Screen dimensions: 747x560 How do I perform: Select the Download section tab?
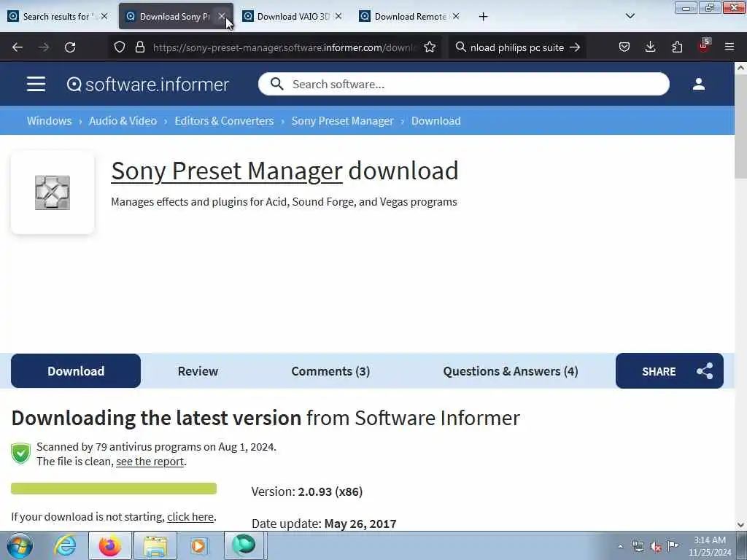(76, 371)
